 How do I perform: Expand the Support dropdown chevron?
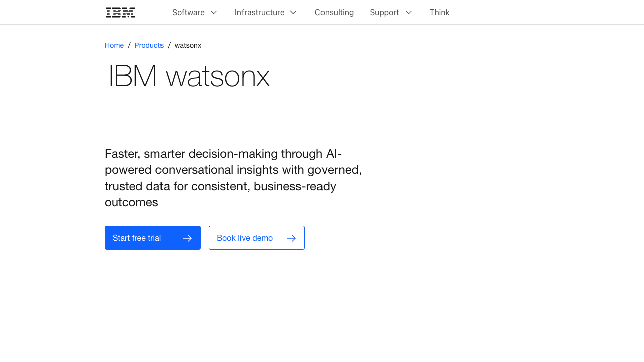(x=409, y=12)
